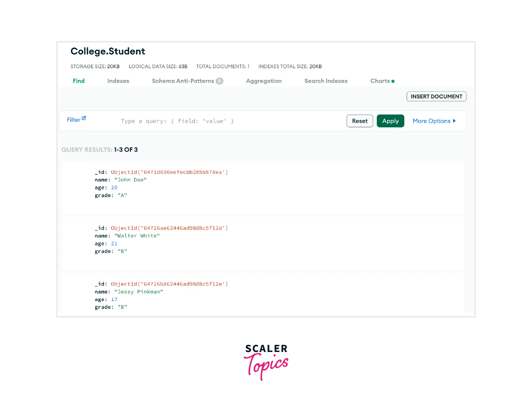Open the Indexes tab
The image size is (532, 413).
(x=118, y=81)
